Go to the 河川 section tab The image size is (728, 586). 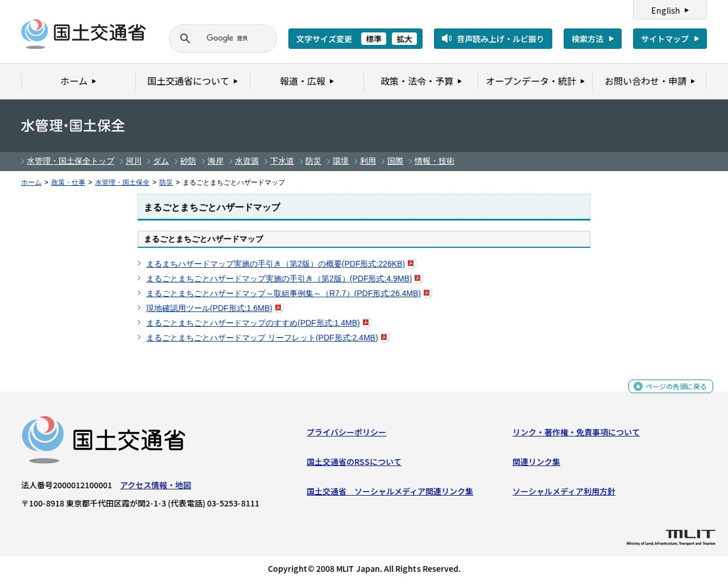pos(134,161)
